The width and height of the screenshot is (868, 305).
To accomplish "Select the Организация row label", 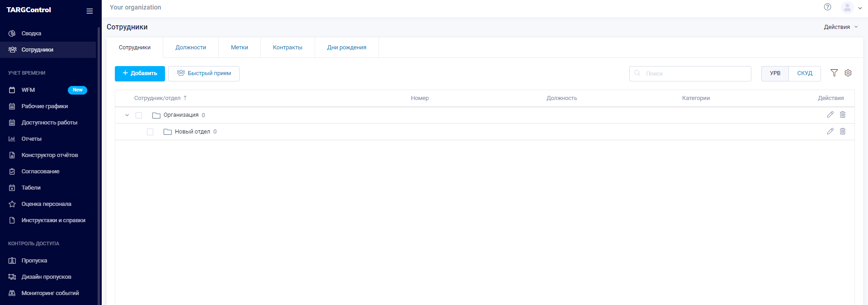I will (181, 115).
